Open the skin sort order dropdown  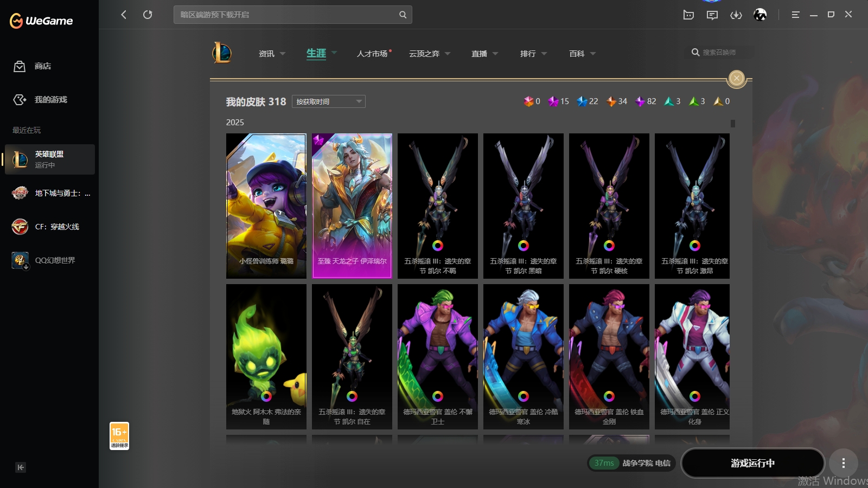pos(329,101)
